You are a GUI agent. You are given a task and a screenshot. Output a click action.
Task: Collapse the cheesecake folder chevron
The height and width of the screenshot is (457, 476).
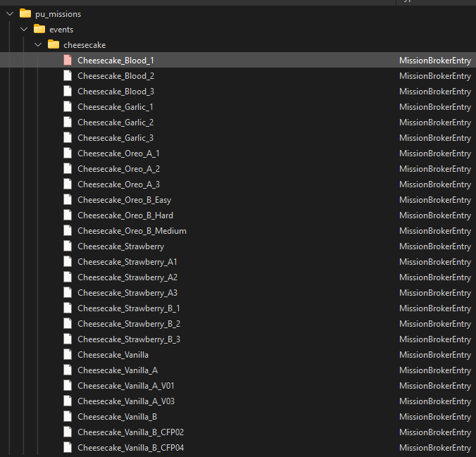tap(38, 44)
